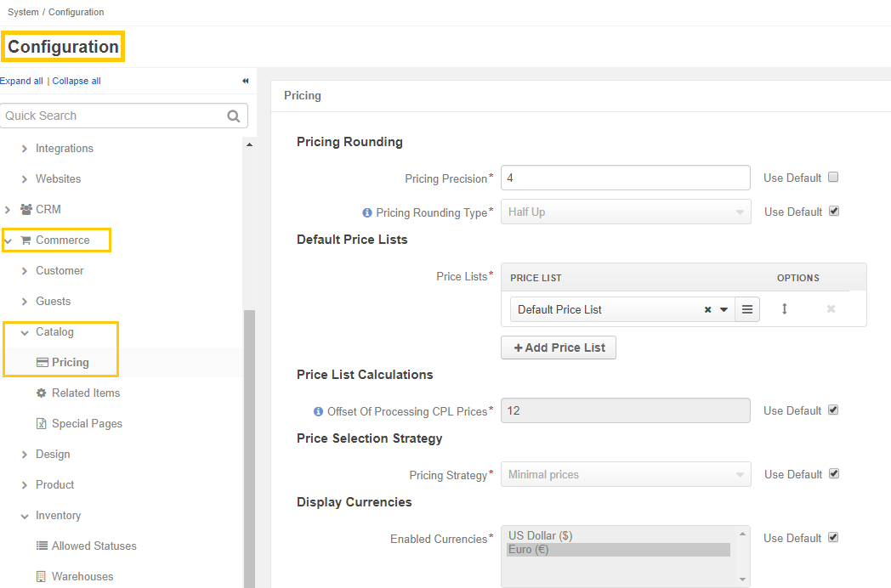Screen dimensions: 891x588
Task: Open the Pricing Rounding Type dropdown
Action: pos(626,212)
